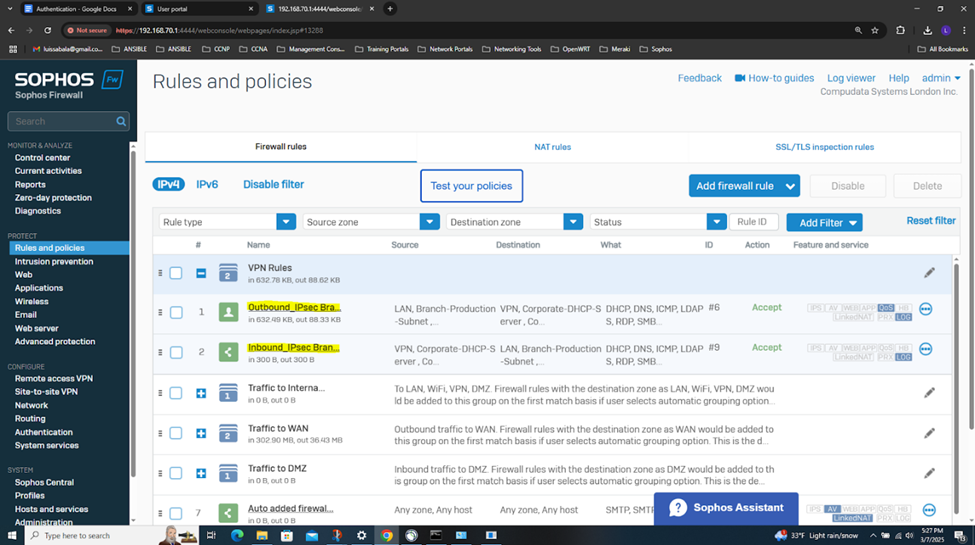Click Windows Start button
975x545 pixels.
click(12, 535)
